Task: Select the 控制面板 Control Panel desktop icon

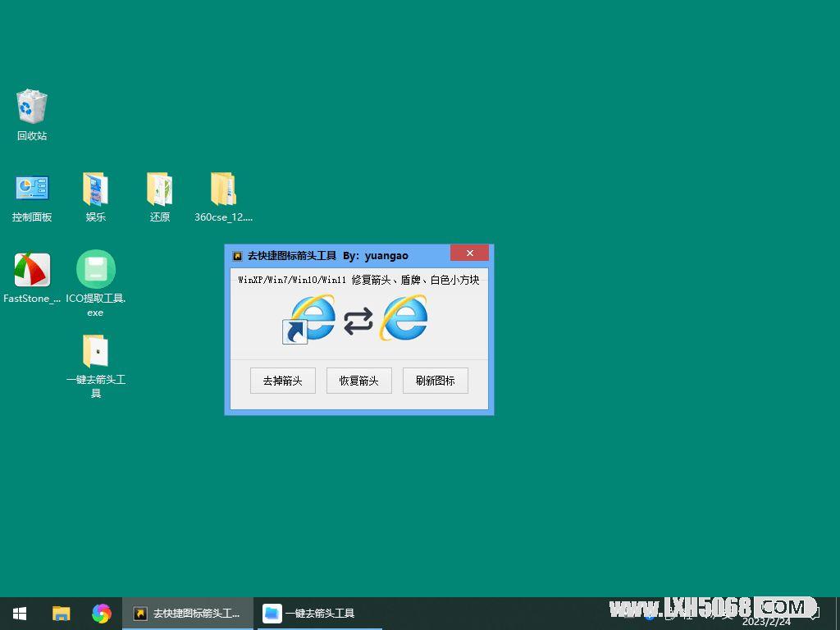Action: [32, 197]
